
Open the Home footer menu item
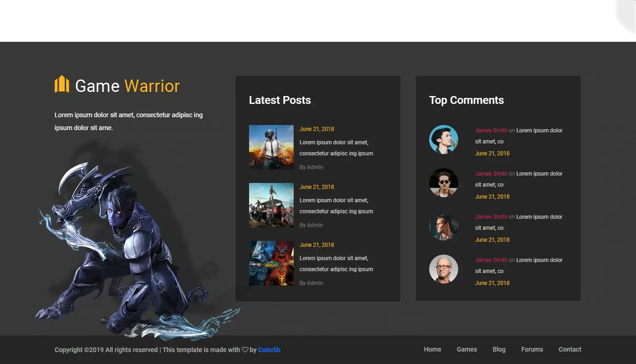click(432, 349)
